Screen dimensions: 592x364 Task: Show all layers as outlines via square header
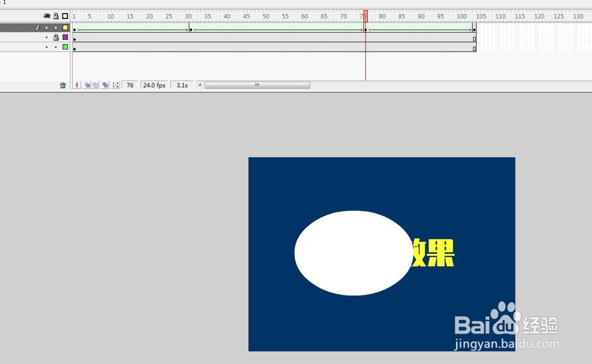tap(65, 16)
